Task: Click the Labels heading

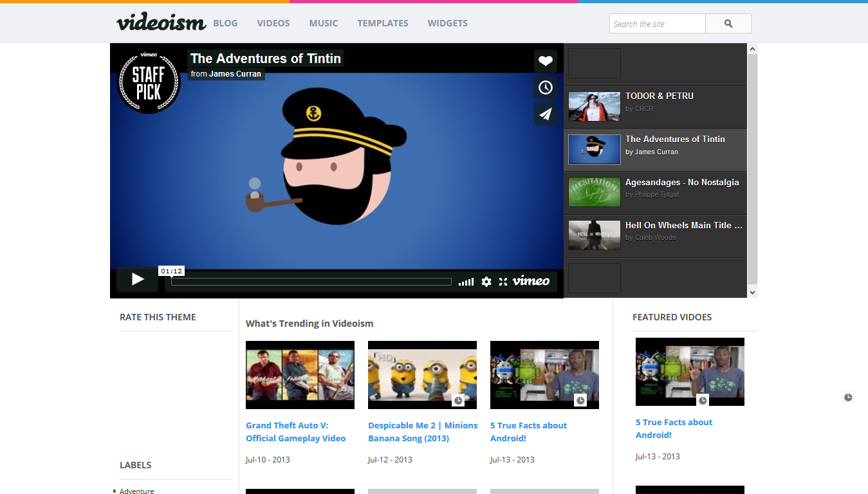Action: coord(136,465)
